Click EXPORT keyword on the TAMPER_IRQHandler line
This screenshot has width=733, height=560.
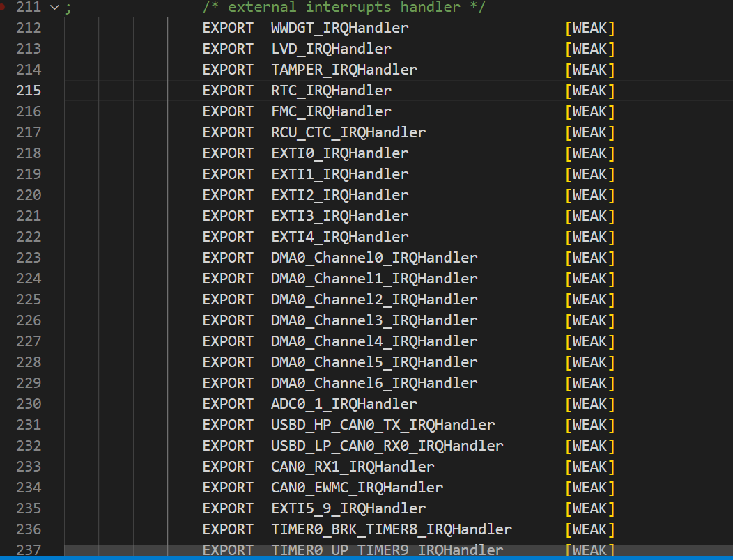coord(228,70)
